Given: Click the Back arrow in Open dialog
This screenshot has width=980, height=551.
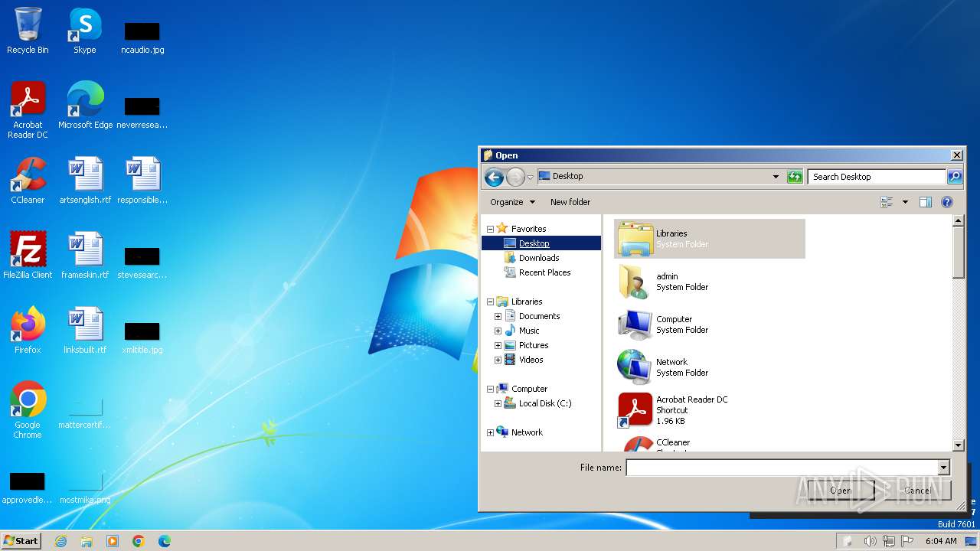Looking at the screenshot, I should 494,177.
